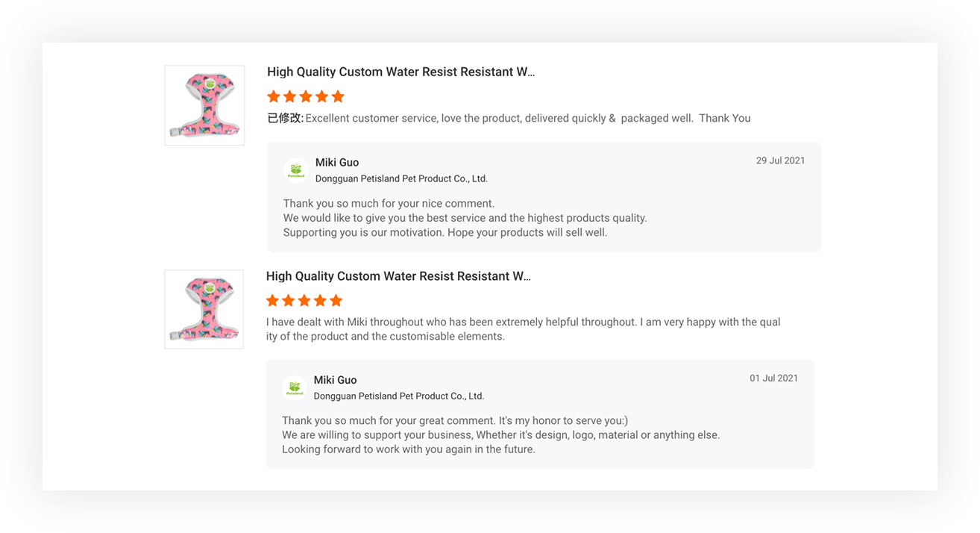
Task: Click Miki Guo's name in 01 Jul reply
Action: tap(336, 380)
